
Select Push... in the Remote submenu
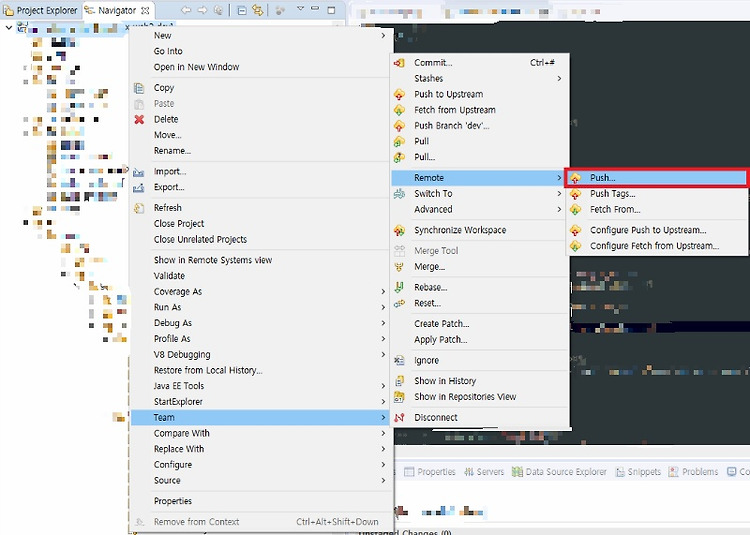656,178
